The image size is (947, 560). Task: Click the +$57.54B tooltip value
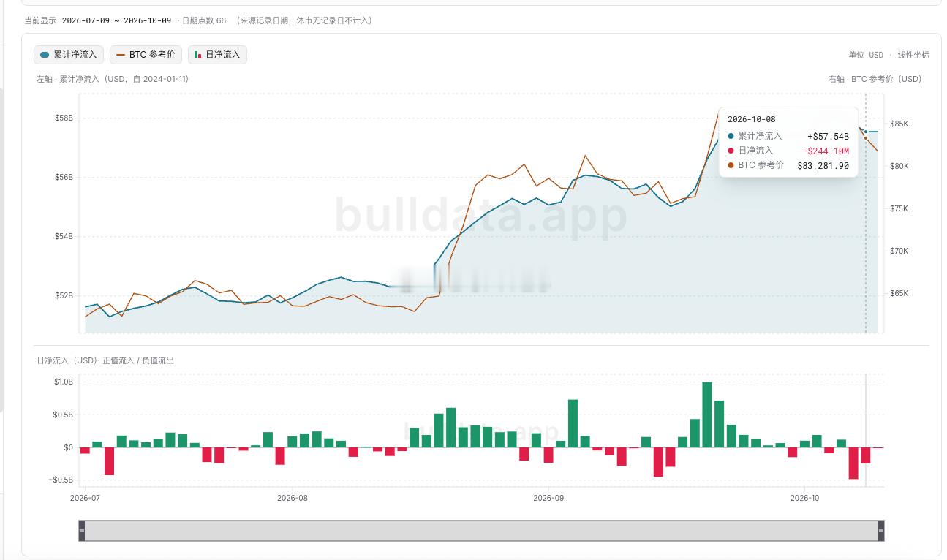tap(828, 137)
